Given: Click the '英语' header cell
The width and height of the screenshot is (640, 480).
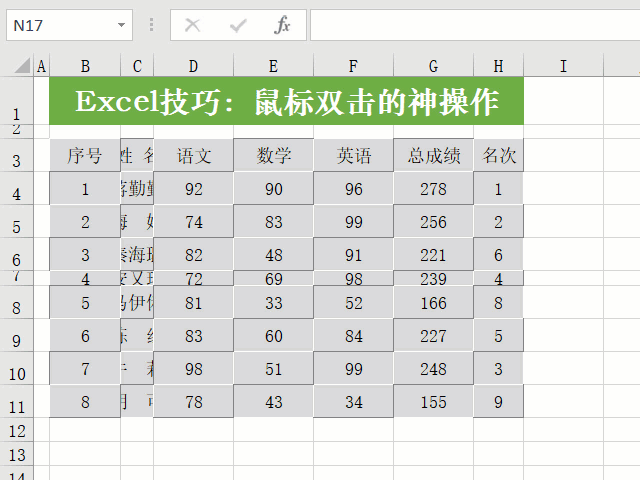Looking at the screenshot, I should click(353, 156).
